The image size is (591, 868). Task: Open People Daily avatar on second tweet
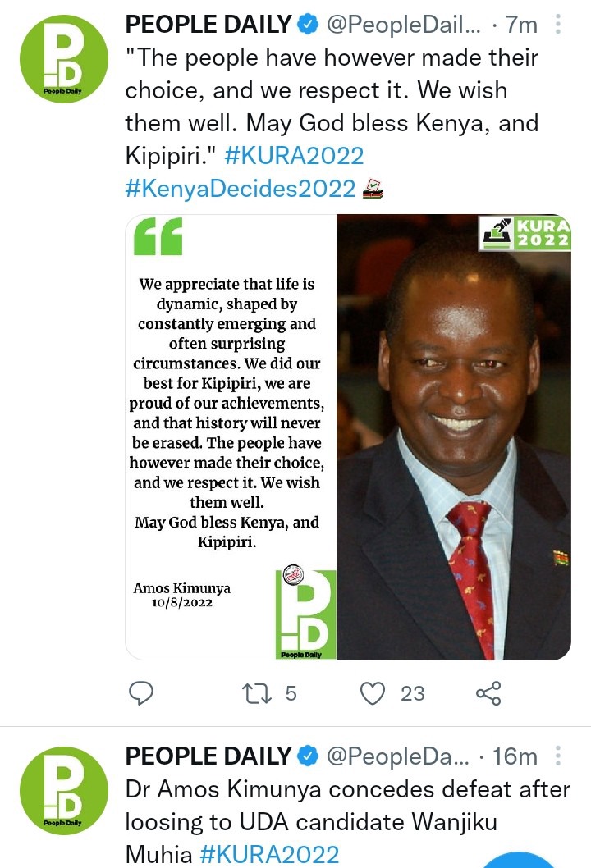[64, 791]
